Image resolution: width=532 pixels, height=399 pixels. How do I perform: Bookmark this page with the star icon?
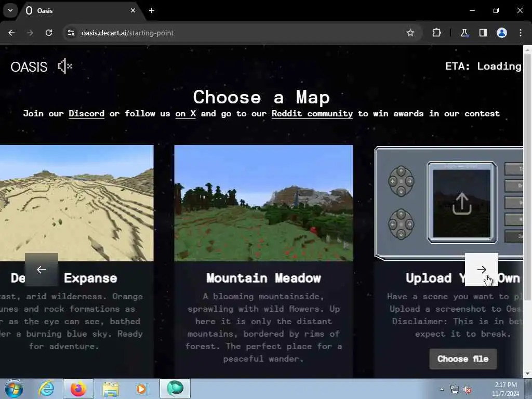(410, 33)
